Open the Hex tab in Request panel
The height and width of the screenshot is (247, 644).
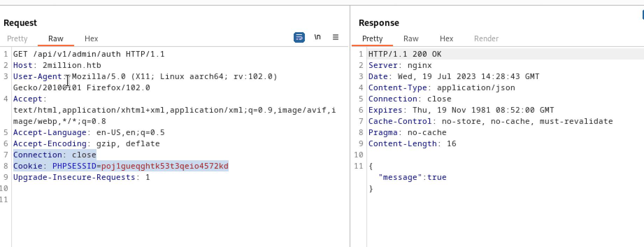tap(91, 38)
